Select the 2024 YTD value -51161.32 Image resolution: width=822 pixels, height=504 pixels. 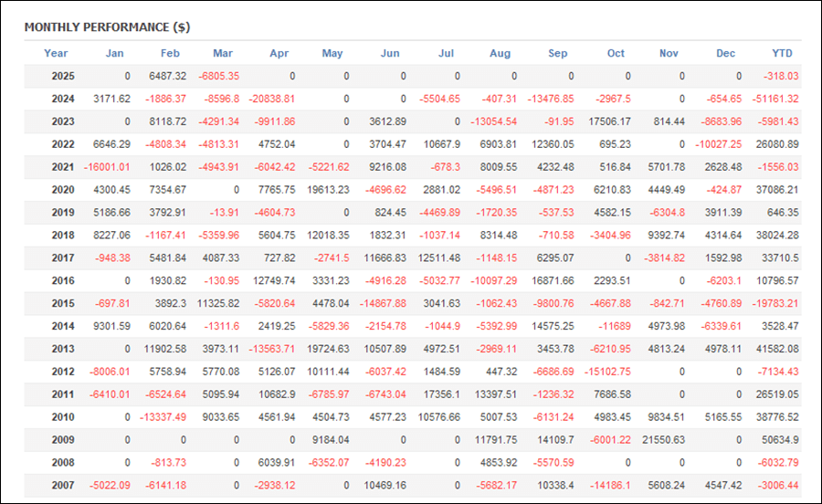(775, 99)
